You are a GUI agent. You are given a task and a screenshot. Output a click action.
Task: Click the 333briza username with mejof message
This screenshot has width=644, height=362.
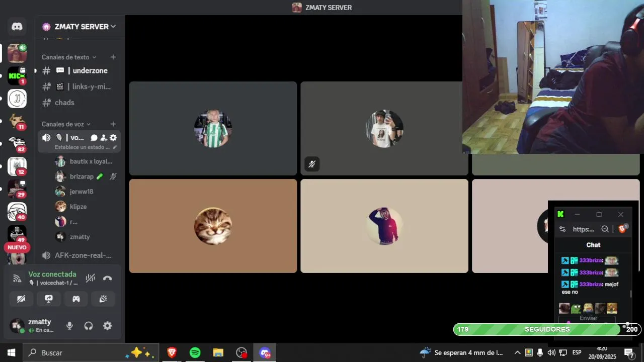click(591, 284)
